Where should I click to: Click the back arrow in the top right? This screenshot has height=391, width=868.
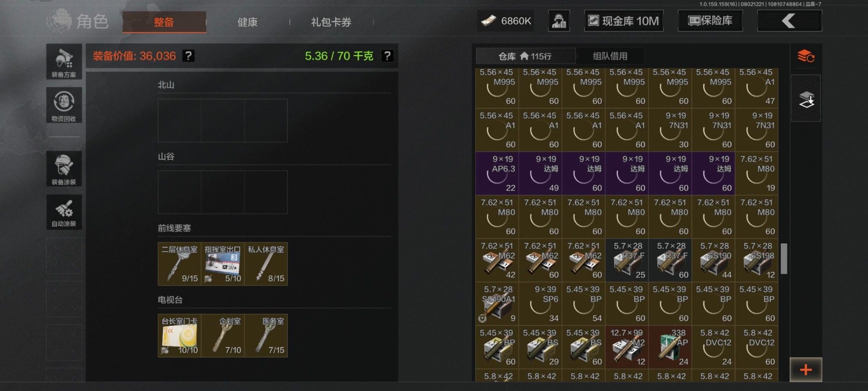pyautogui.click(x=789, y=21)
